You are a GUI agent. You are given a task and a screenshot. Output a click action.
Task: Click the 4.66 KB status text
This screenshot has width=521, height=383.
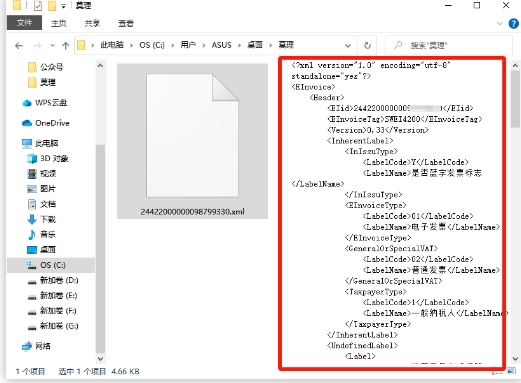point(125,371)
